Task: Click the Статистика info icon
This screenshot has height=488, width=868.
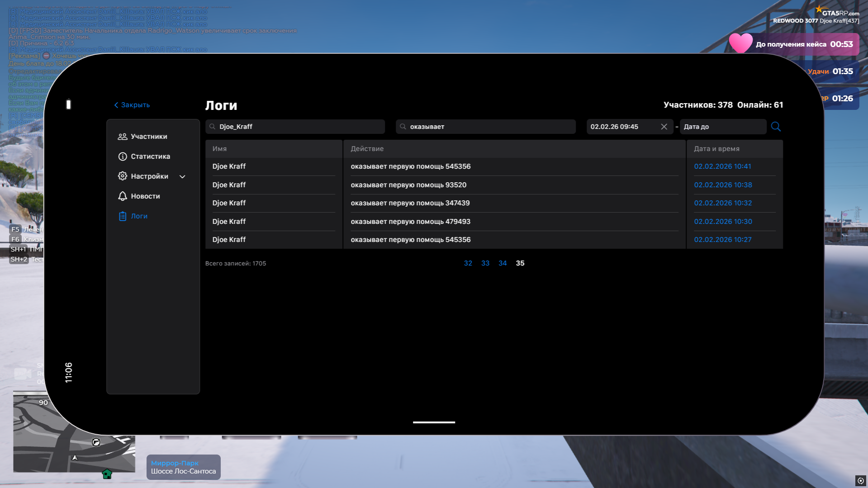Action: click(x=122, y=156)
